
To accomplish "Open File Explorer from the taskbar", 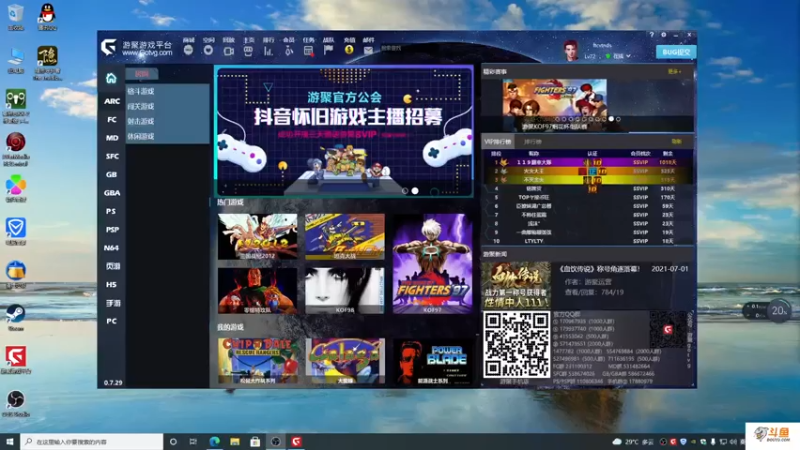I will click(235, 441).
